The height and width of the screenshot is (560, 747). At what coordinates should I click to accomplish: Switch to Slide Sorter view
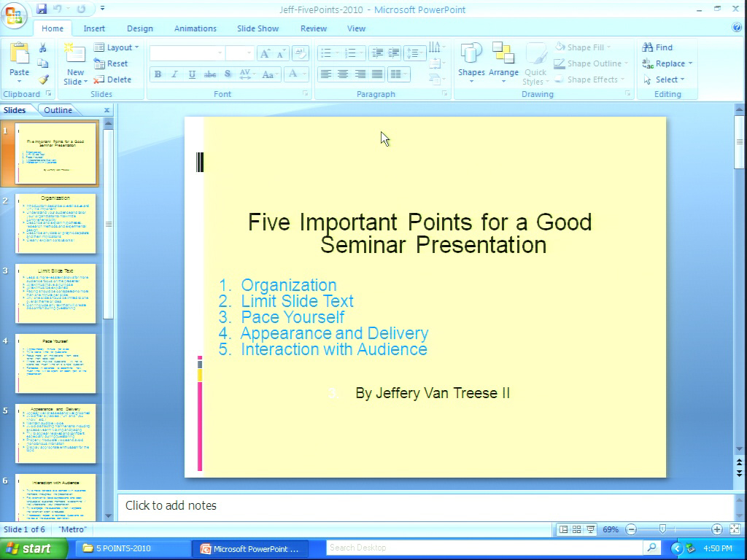pyautogui.click(x=576, y=529)
